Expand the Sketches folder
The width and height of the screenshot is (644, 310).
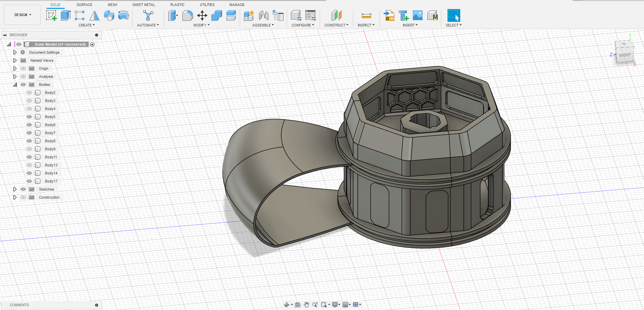tap(15, 189)
